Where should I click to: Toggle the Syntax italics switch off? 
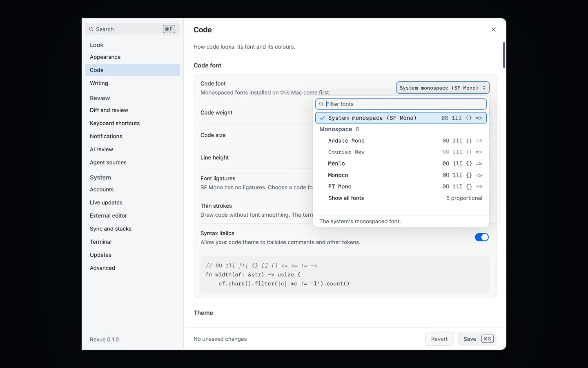tap(482, 237)
